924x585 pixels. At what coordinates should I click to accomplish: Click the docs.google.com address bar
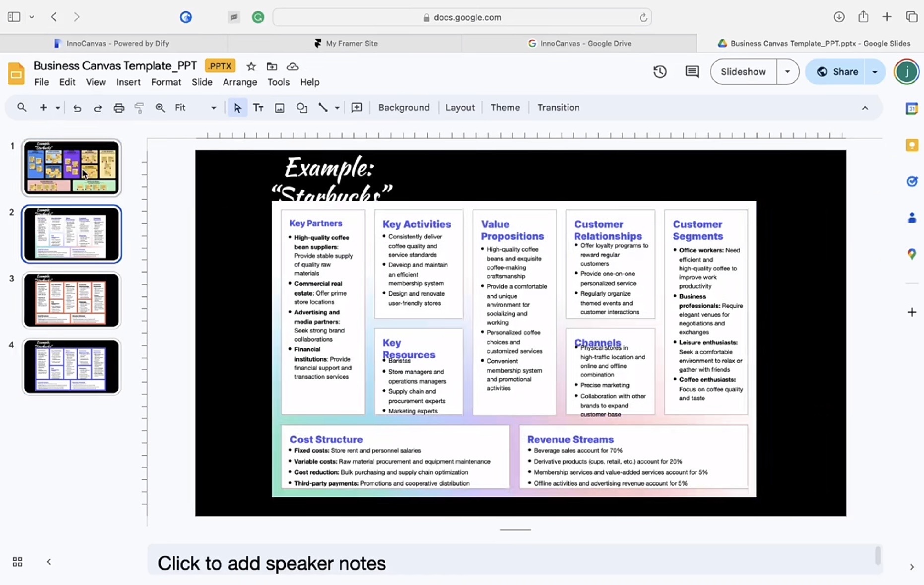tap(462, 17)
